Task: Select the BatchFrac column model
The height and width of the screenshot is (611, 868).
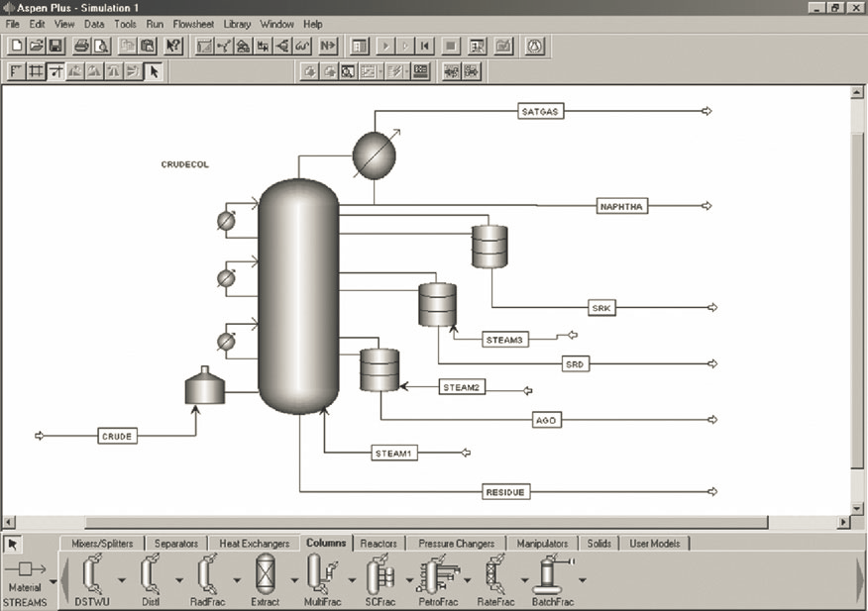Action: [x=553, y=578]
